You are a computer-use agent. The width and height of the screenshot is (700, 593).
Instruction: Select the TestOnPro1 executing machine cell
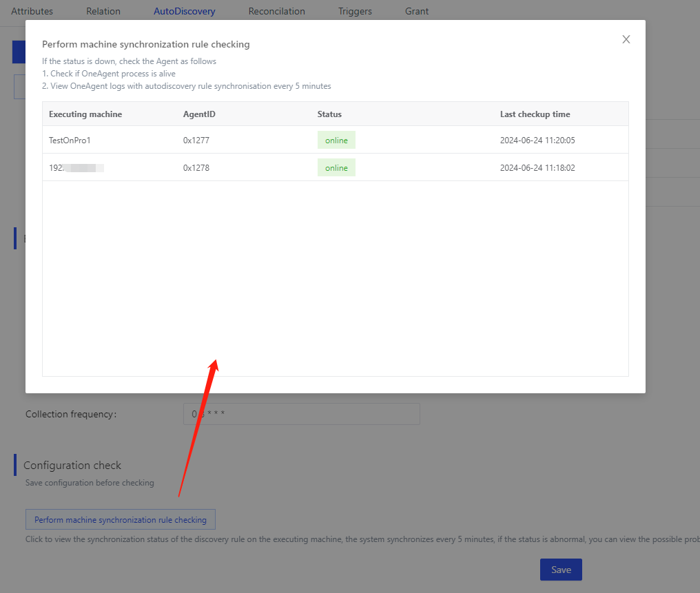click(70, 140)
